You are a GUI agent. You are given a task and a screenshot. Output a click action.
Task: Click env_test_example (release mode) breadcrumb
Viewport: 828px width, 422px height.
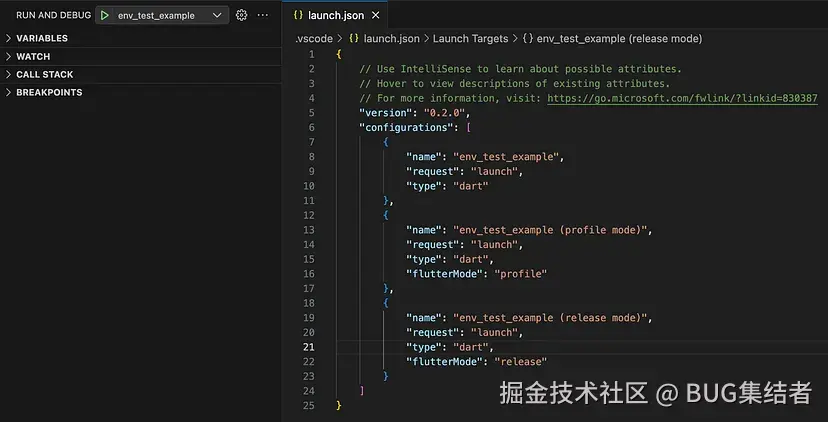tap(619, 39)
